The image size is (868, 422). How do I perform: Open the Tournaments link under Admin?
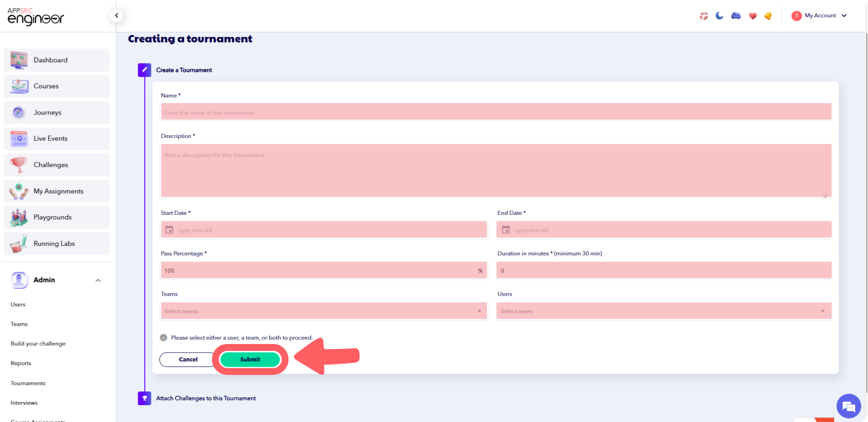(28, 383)
